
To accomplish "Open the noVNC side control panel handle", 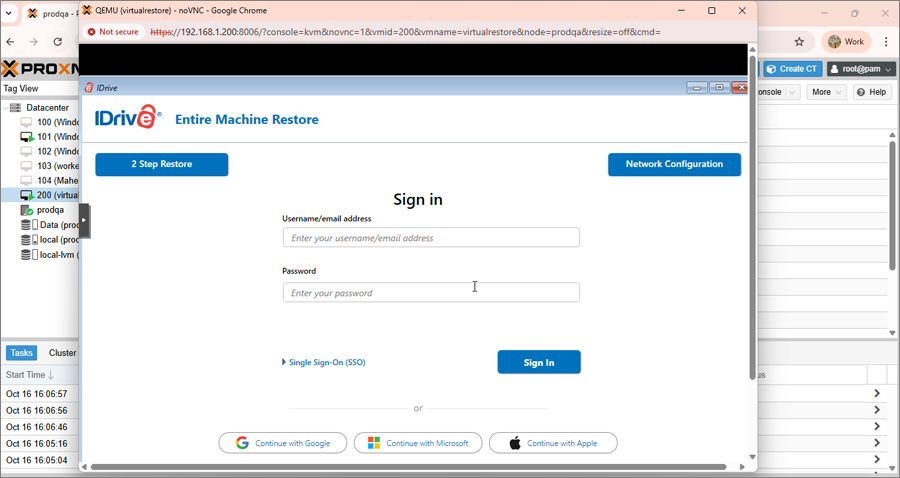I will (x=84, y=220).
